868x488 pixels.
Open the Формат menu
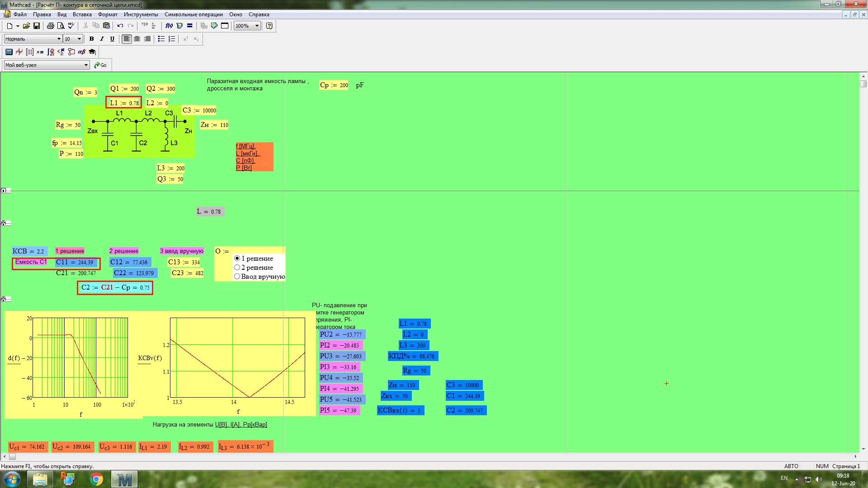click(x=108, y=14)
